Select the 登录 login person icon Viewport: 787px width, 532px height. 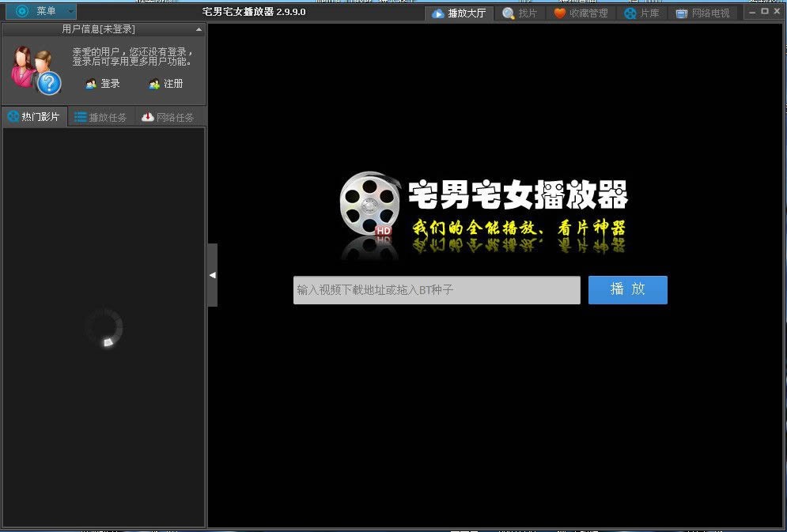(89, 83)
